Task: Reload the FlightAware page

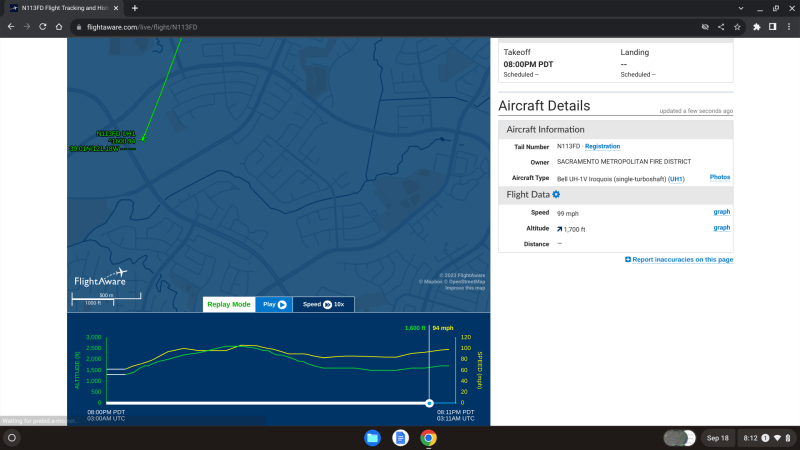Action: [x=43, y=27]
